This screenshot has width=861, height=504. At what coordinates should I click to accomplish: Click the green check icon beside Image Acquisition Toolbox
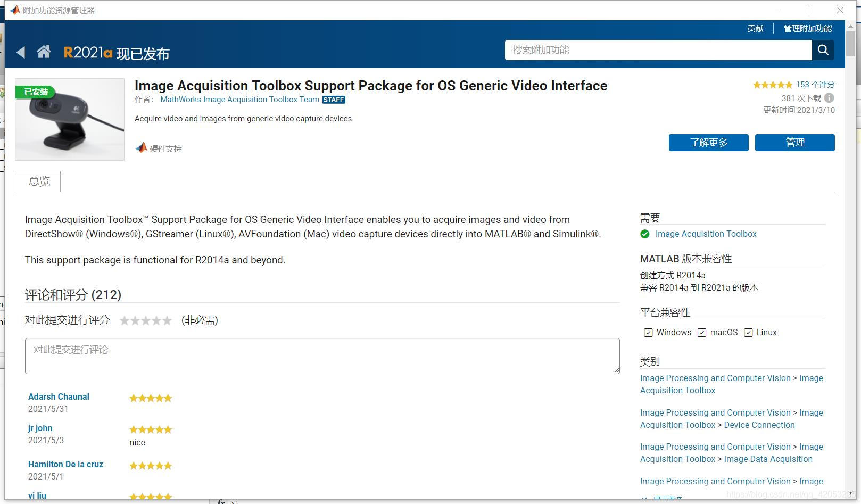pos(645,234)
